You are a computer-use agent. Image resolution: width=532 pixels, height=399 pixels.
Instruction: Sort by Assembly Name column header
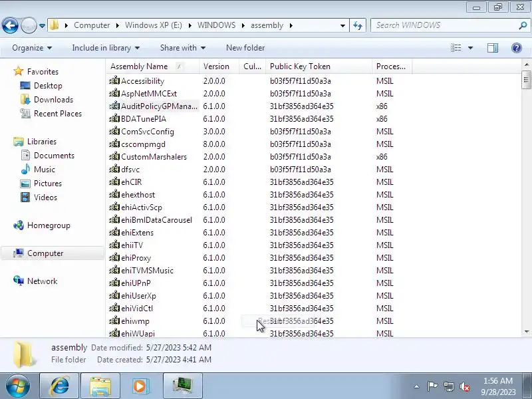(x=153, y=66)
